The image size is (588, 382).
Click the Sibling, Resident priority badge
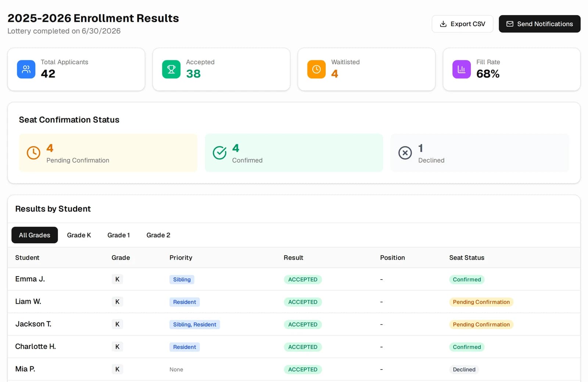(x=195, y=324)
